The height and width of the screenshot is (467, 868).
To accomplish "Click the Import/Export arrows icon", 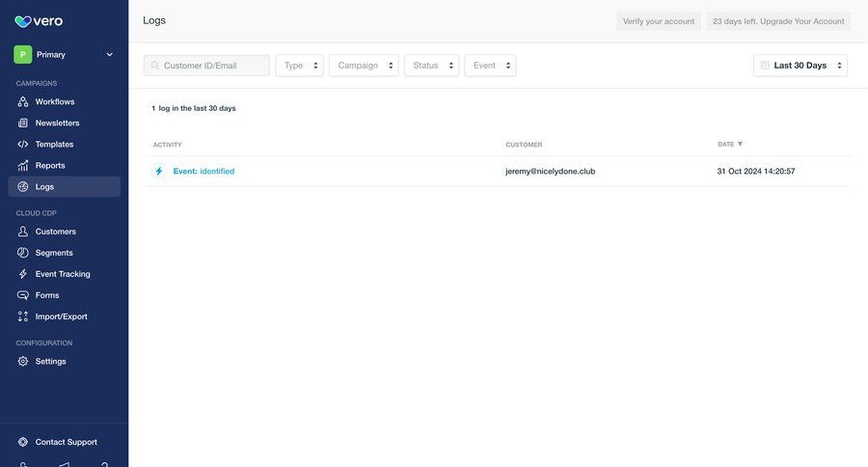I will [23, 316].
